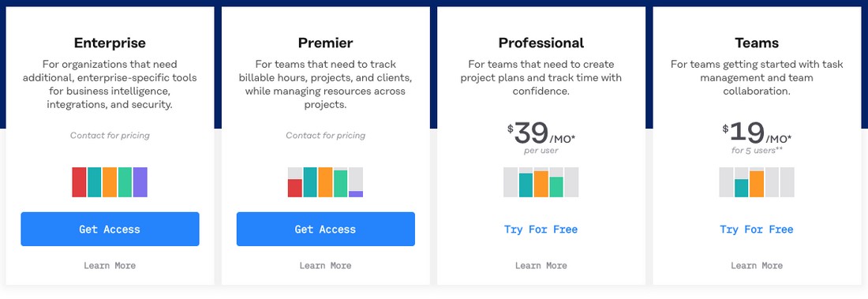Open Learn More under the Enterprise plan
The image size is (868, 299).
[x=110, y=266]
